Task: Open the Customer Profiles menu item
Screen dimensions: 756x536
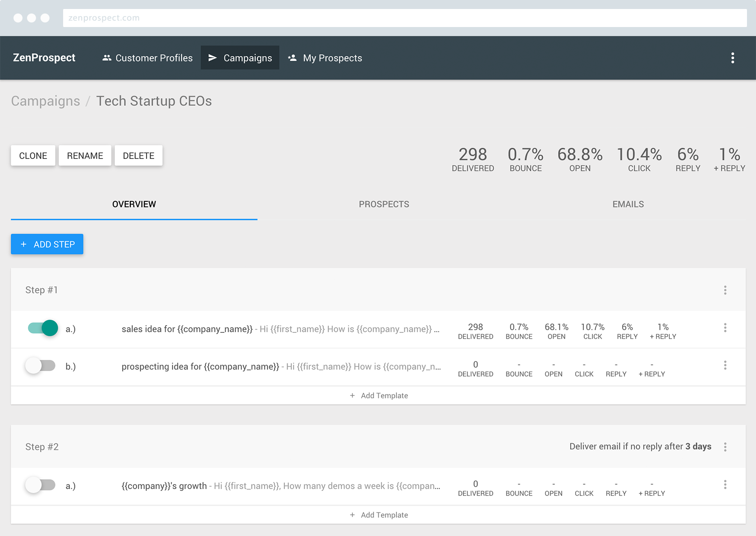Action: click(x=147, y=58)
